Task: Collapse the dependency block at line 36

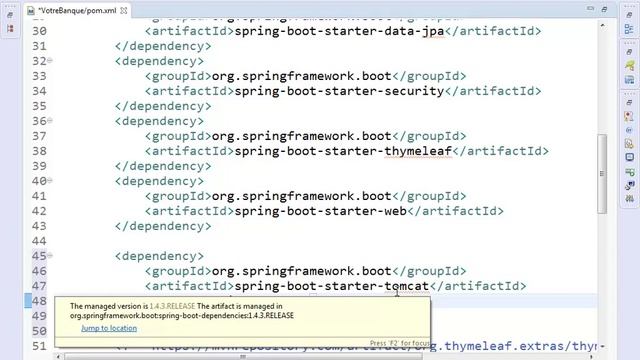Action: [50, 121]
